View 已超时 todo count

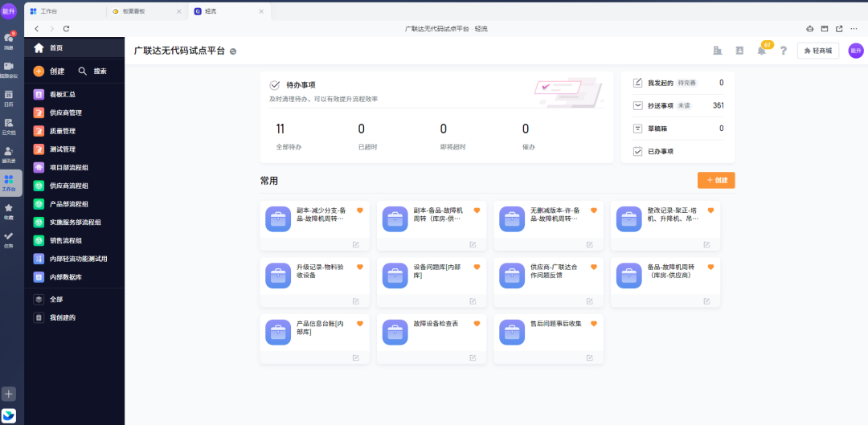point(367,137)
